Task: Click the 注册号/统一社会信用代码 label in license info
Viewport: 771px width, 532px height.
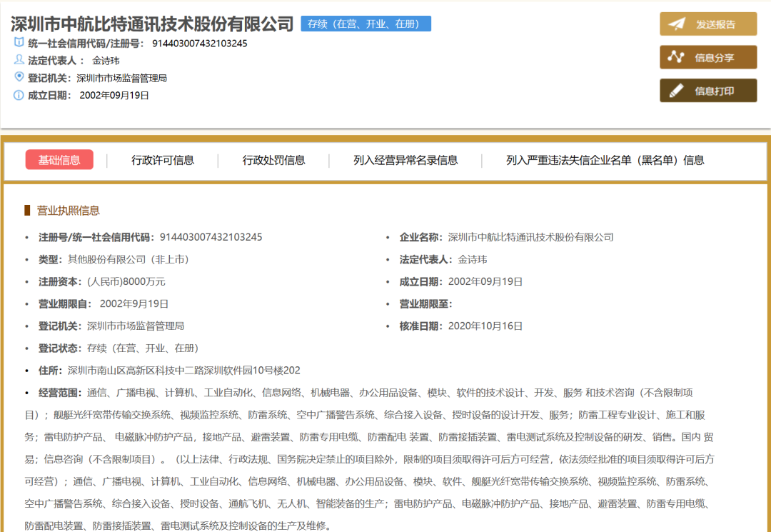Action: [x=97, y=237]
